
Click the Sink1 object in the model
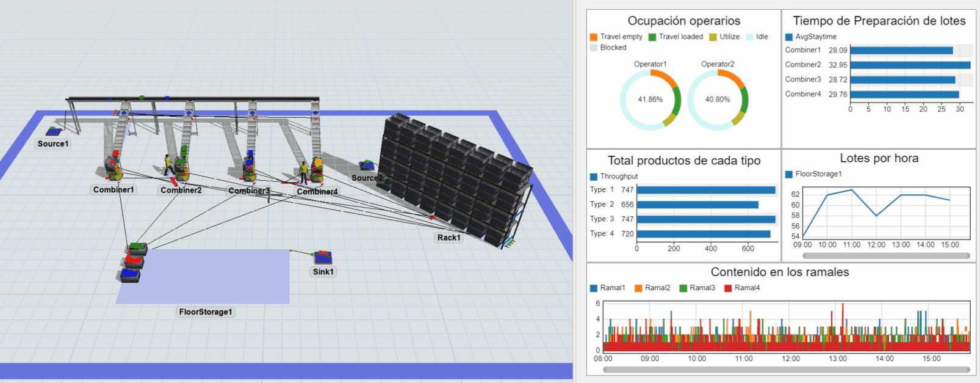click(323, 257)
